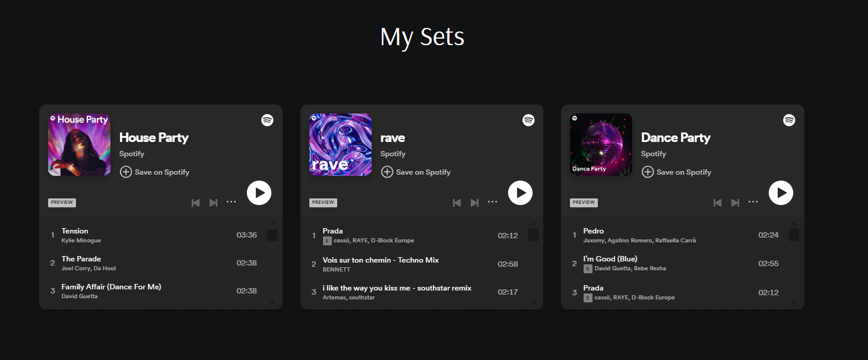Open the rave playlist title link

[x=392, y=138]
